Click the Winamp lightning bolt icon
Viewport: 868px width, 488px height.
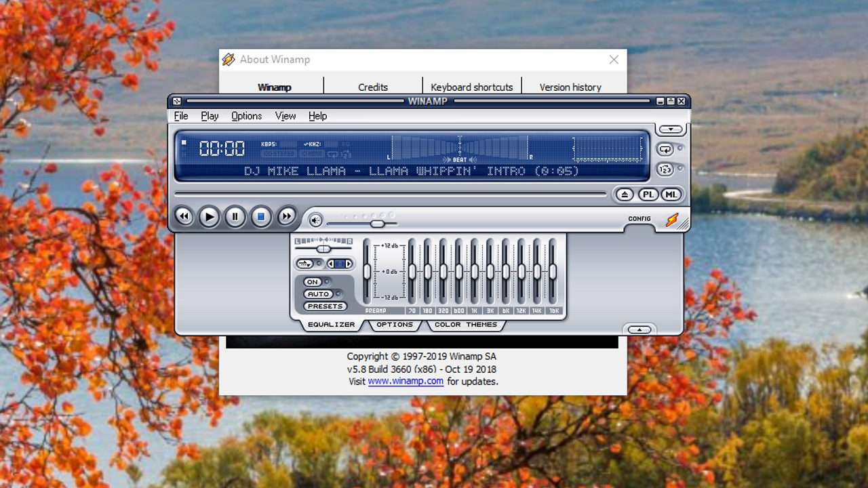672,220
